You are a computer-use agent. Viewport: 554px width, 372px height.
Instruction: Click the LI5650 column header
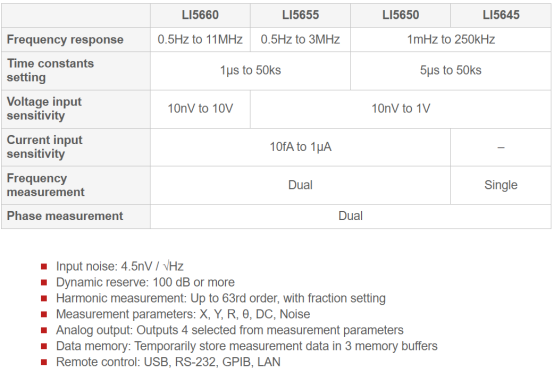point(400,15)
